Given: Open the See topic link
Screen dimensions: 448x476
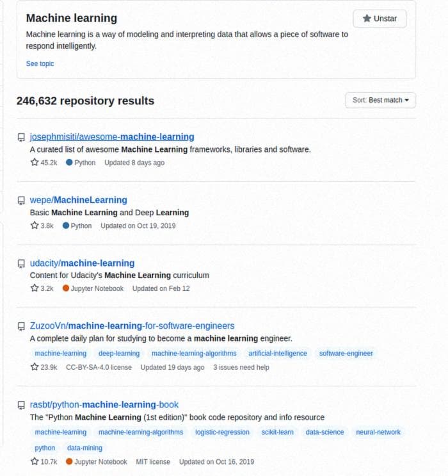Looking at the screenshot, I should pyautogui.click(x=40, y=64).
